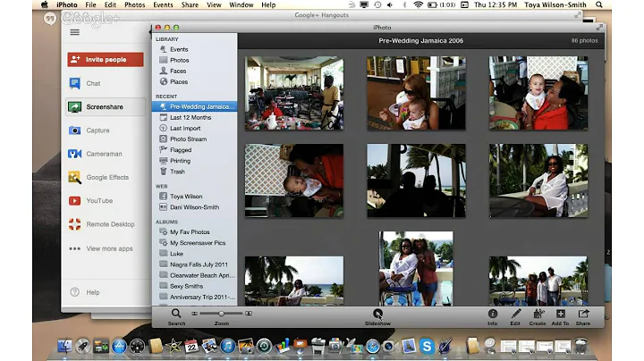Screen dimensions: 644x361
Task: Select photo of two women posing together
Action: point(416,268)
